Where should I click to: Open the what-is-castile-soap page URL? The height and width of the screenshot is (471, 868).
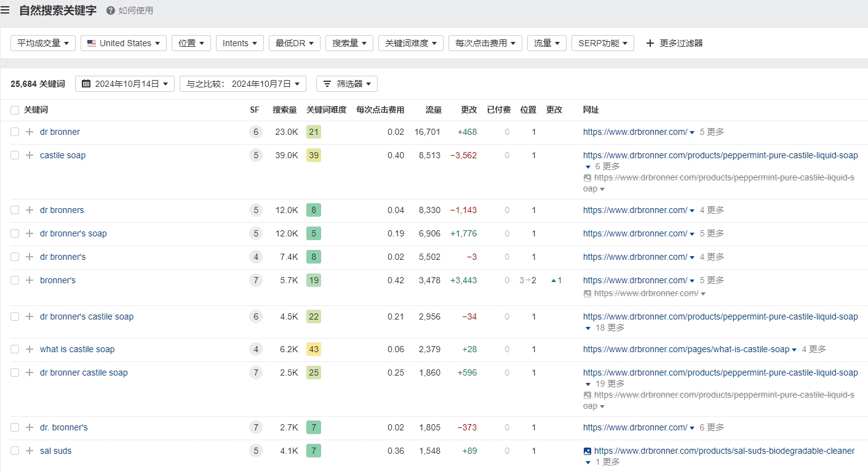click(x=686, y=349)
